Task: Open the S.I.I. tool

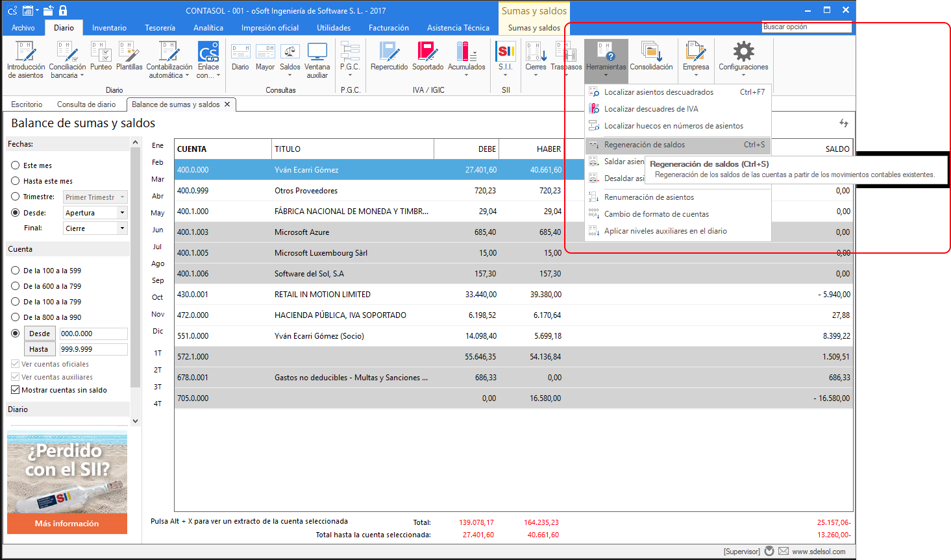Action: (505, 59)
